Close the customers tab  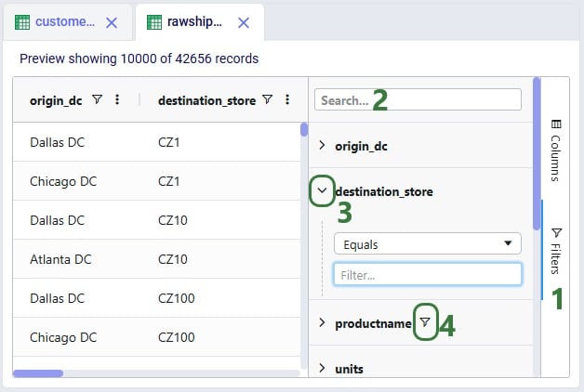point(112,22)
